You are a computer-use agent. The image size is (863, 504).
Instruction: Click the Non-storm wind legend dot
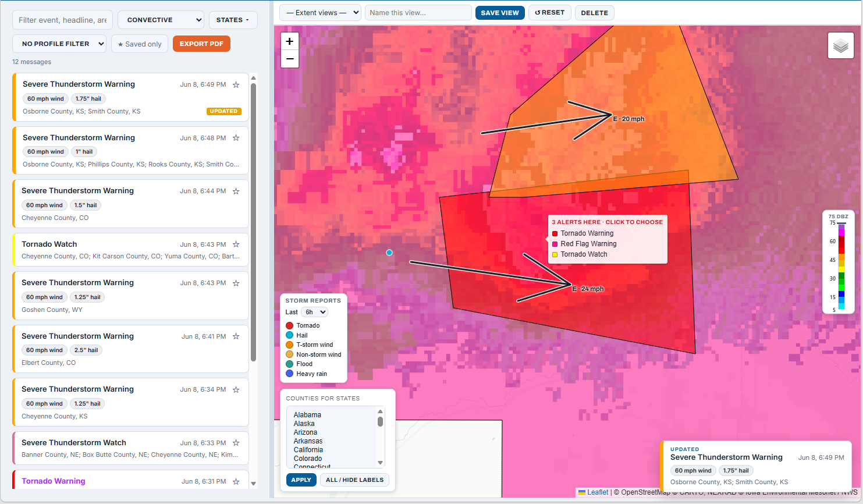tap(289, 354)
